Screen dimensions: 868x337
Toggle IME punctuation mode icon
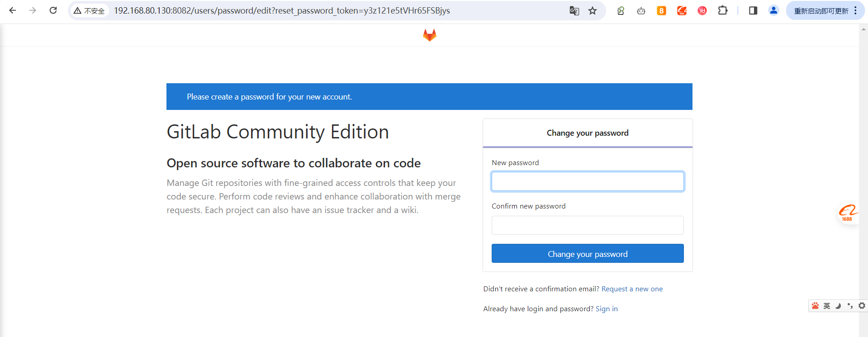coord(850,306)
